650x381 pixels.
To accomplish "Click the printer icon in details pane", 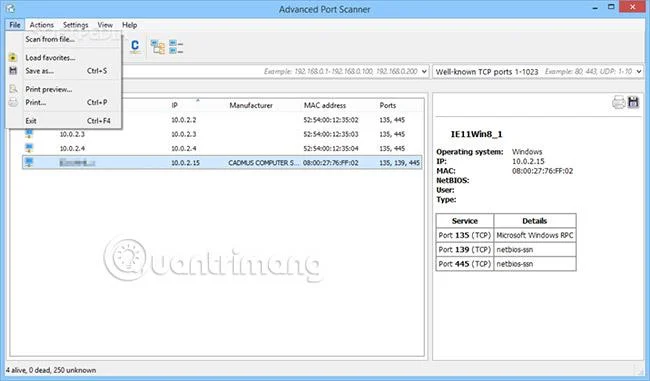I will [x=618, y=102].
